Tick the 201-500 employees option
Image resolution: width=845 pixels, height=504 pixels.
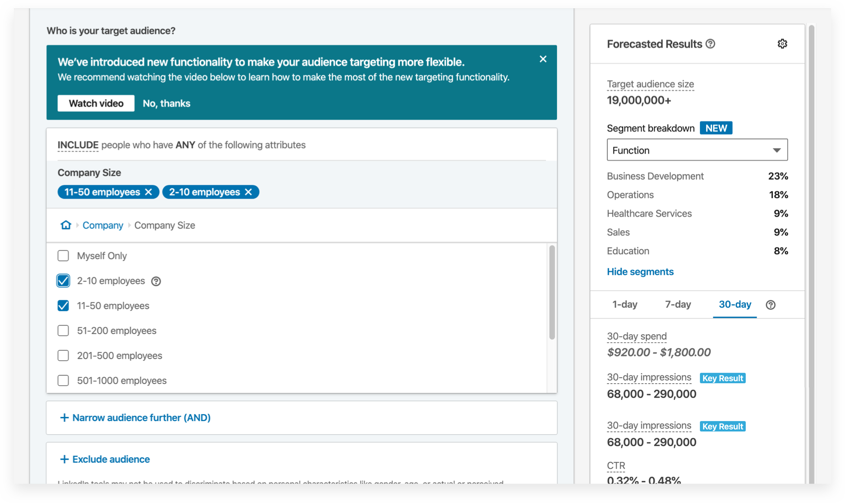(63, 356)
